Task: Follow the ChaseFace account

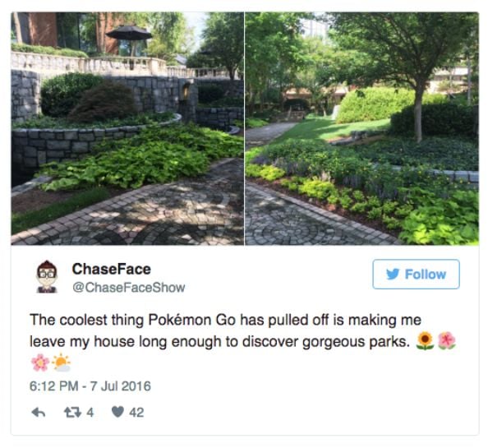Action: [416, 274]
